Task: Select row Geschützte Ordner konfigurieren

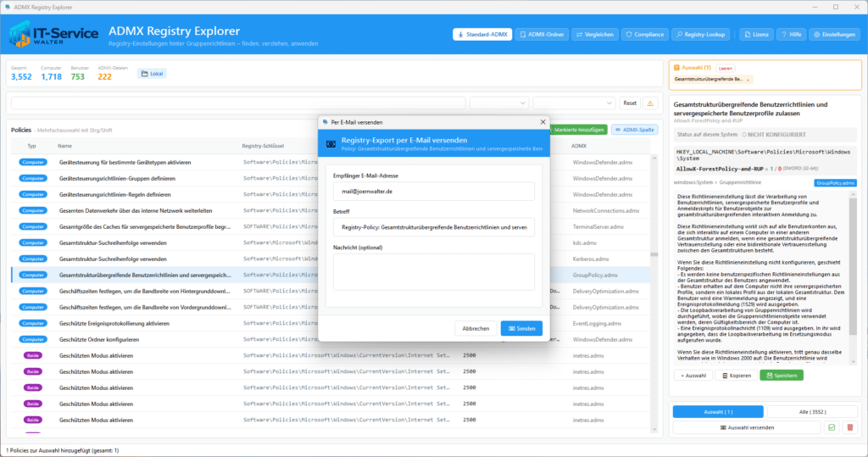Action: click(330, 339)
